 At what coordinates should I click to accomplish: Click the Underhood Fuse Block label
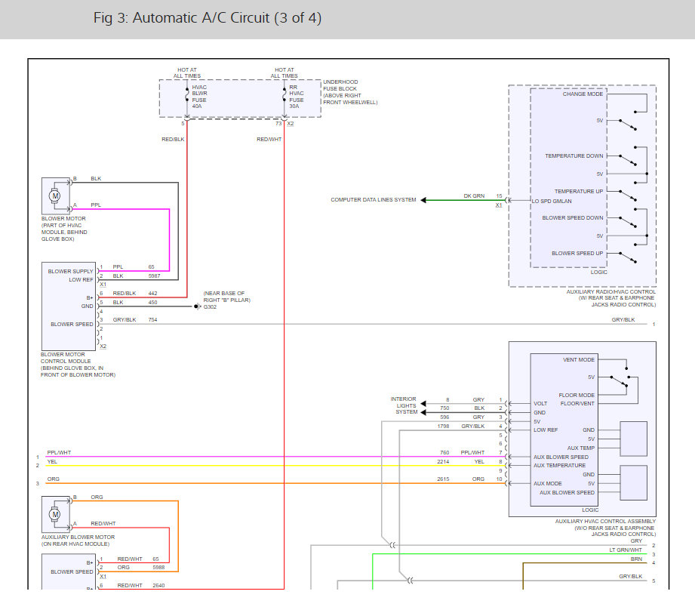[350, 92]
